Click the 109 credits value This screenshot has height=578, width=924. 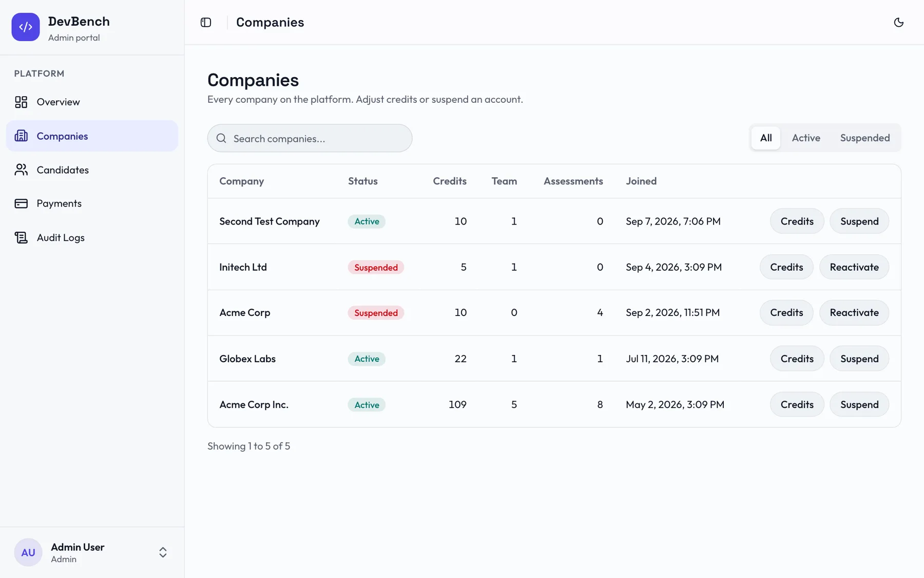click(x=457, y=404)
